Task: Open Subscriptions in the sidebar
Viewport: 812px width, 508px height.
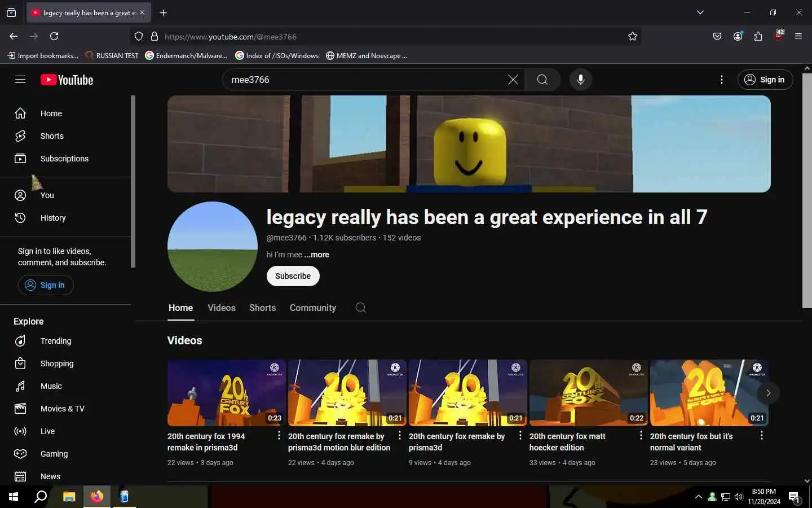Action: click(65, 159)
